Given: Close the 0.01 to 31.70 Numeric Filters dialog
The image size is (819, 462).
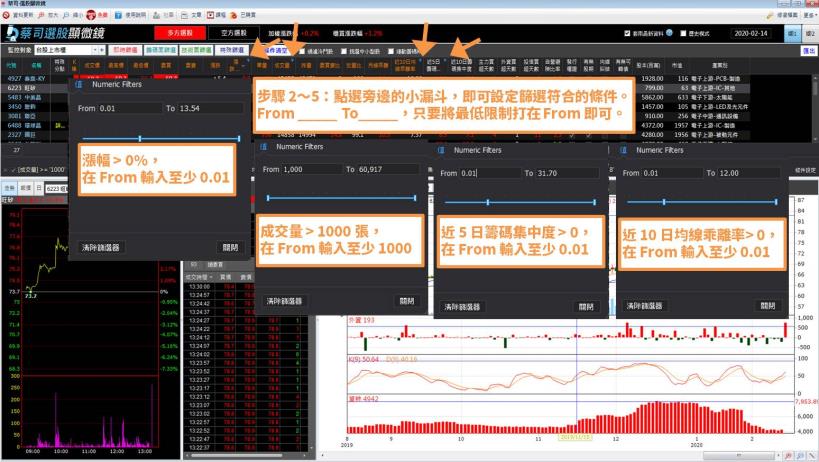Looking at the screenshot, I should (586, 307).
